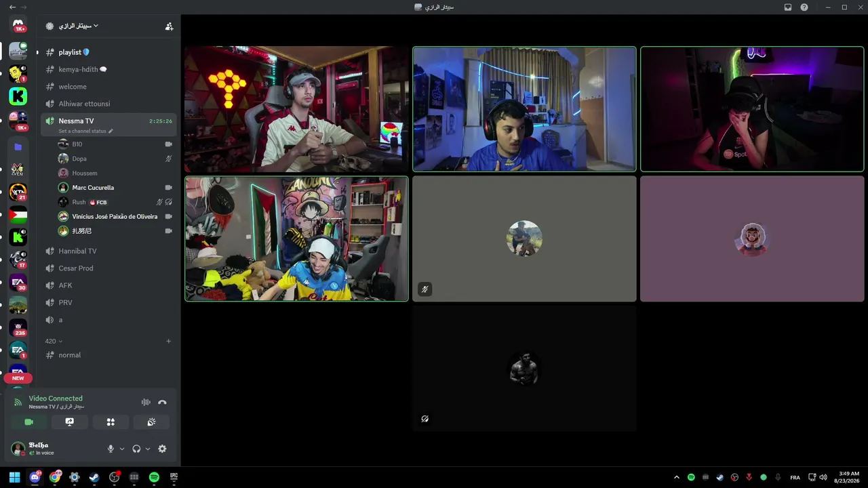Open the Windows Start menu
Image resolution: width=868 pixels, height=488 pixels.
pos(14,477)
